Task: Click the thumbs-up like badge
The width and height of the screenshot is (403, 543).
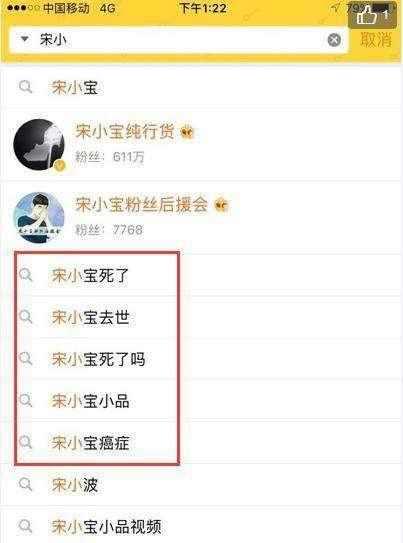Action: click(373, 15)
